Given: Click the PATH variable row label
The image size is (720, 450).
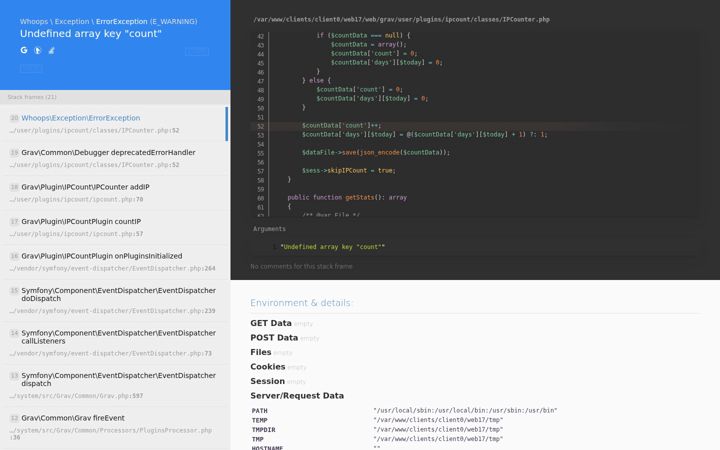Looking at the screenshot, I should (x=259, y=411).
